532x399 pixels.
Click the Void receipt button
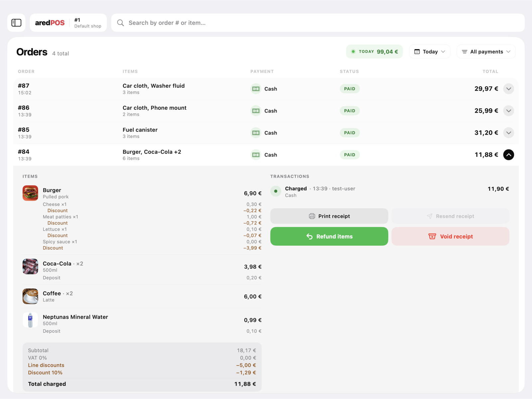coord(450,236)
